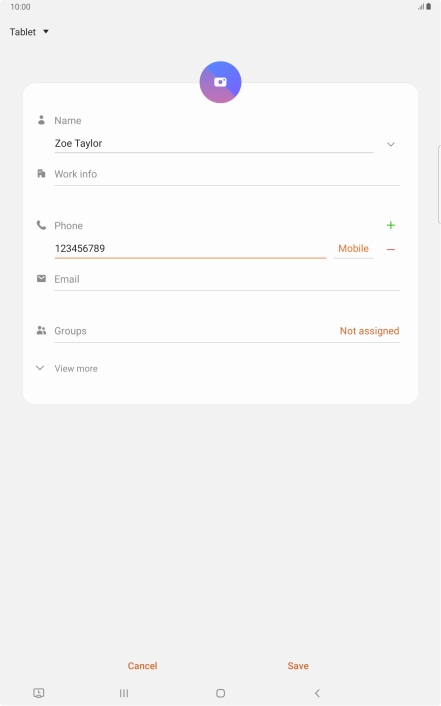This screenshot has width=441, height=706.
Task: Tap the back arrow in navigation bar
Action: pos(317,693)
